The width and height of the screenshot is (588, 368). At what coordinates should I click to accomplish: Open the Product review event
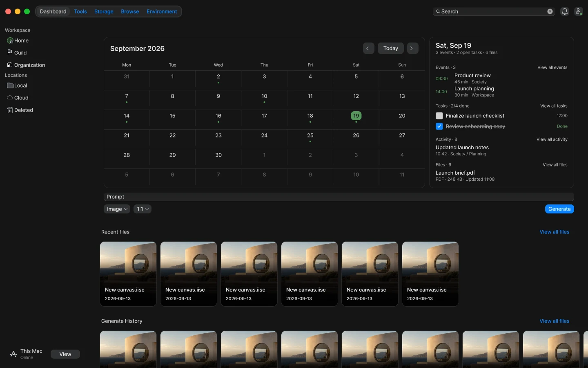(x=501, y=79)
